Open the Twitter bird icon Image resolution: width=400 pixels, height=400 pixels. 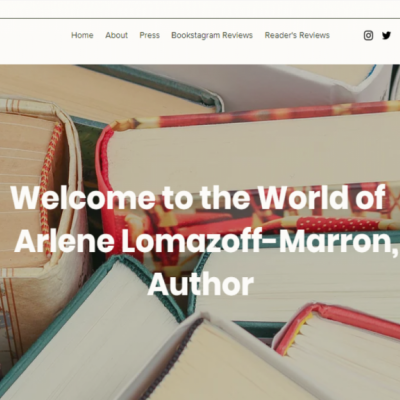(x=386, y=35)
